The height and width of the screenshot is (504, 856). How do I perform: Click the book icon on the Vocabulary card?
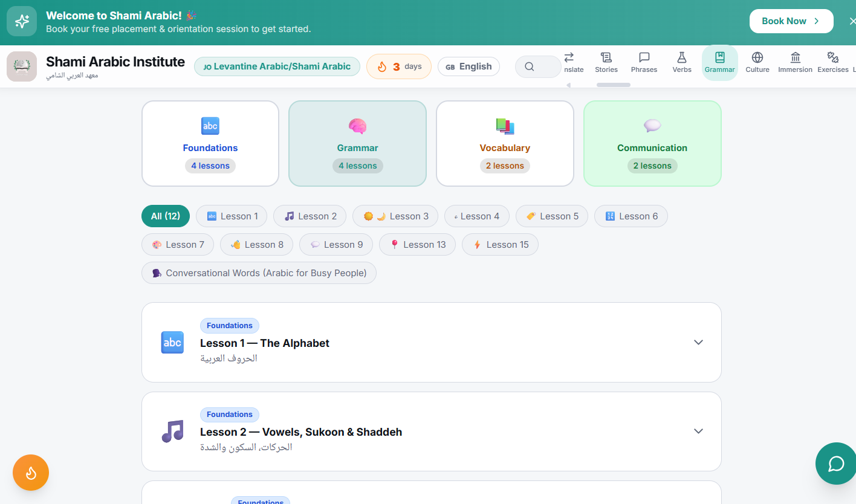[505, 126]
